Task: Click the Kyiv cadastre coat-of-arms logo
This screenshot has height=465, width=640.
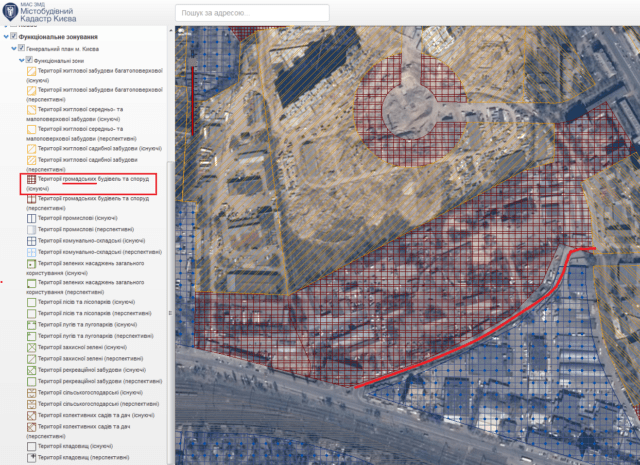Action: coord(12,12)
